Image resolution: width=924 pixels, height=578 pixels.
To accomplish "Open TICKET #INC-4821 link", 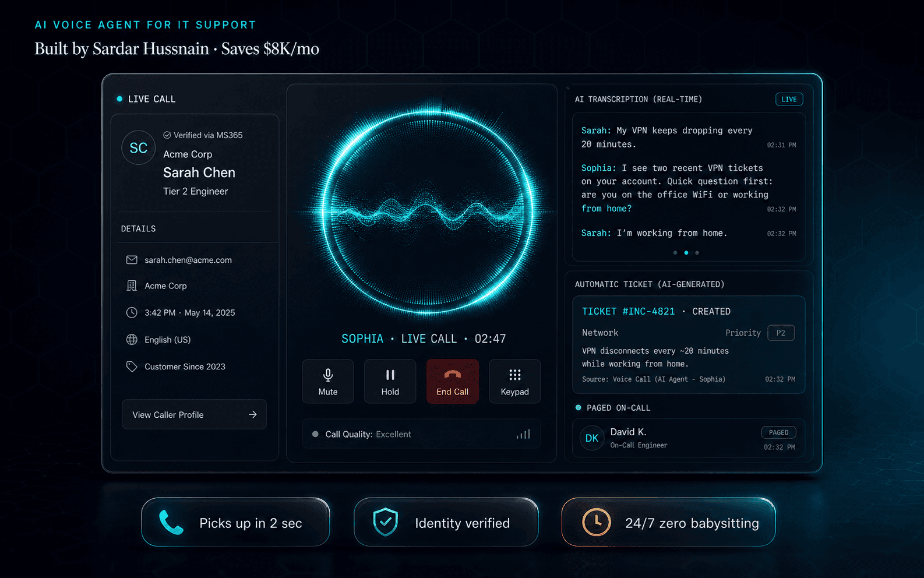I will [x=629, y=311].
